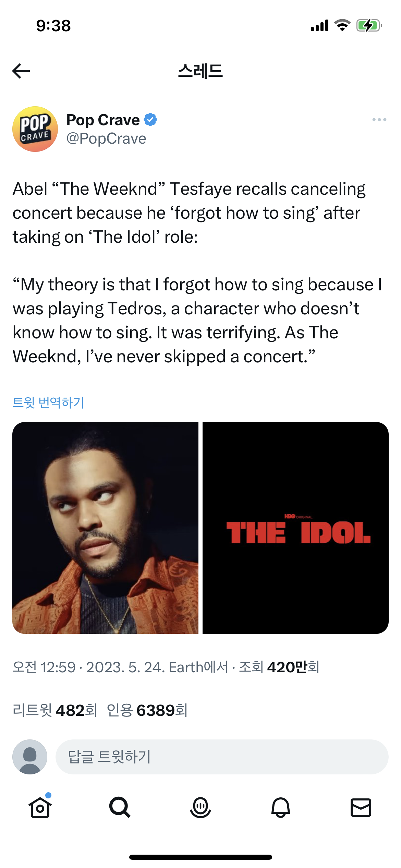Open Spaces microphone tab
Image resolution: width=401 pixels, height=868 pixels.
tap(200, 807)
